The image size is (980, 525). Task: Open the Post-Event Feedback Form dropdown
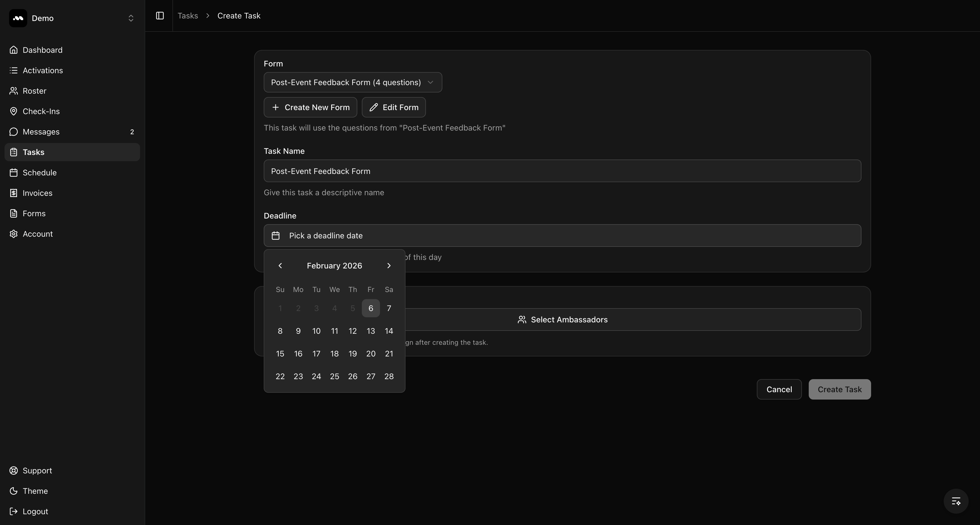point(352,82)
